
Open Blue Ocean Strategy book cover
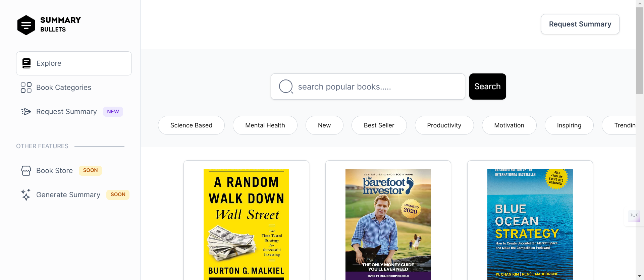[x=530, y=224]
